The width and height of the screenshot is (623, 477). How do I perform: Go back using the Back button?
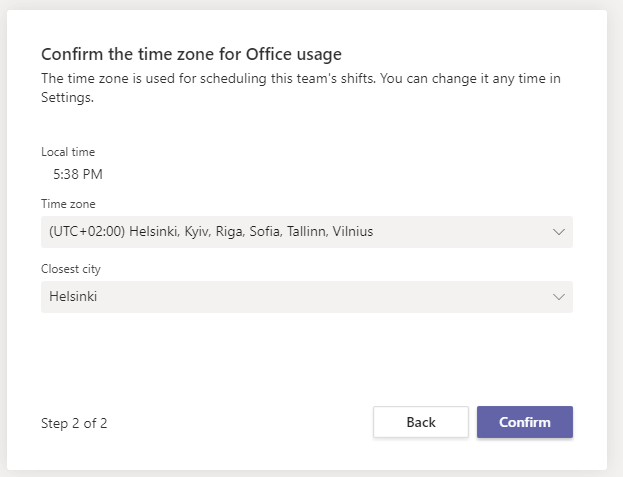click(420, 422)
